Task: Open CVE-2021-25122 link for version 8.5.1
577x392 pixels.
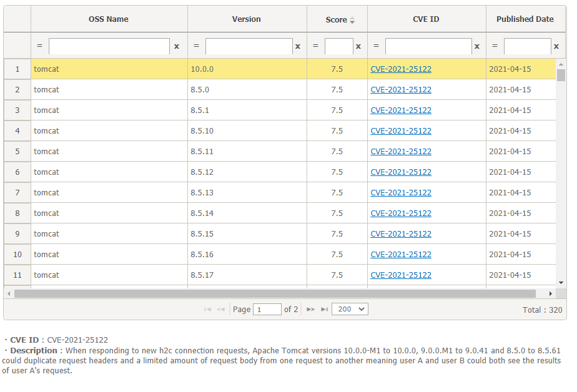Action: coord(401,110)
